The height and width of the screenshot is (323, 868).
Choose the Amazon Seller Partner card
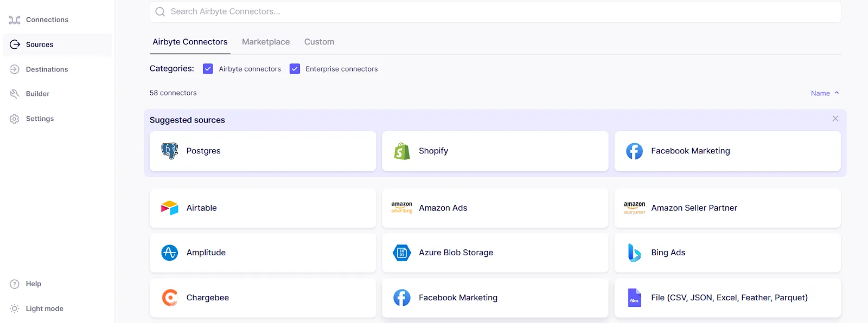(727, 208)
